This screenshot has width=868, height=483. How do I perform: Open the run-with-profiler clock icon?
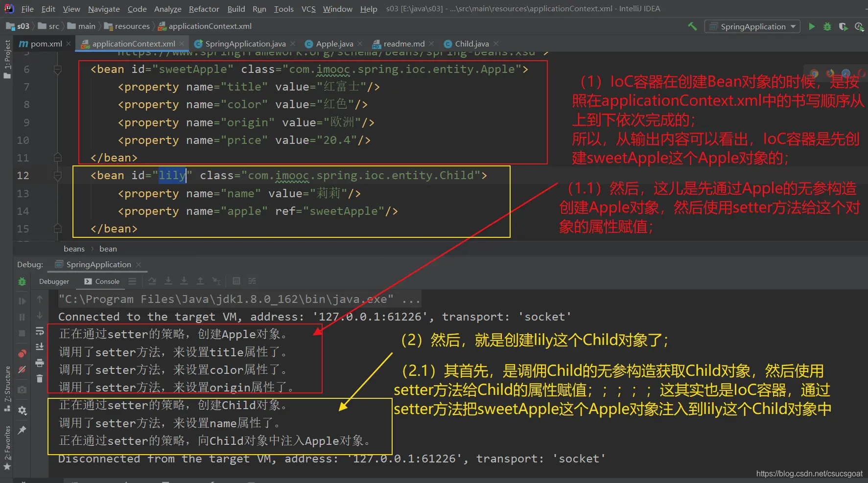(x=859, y=26)
